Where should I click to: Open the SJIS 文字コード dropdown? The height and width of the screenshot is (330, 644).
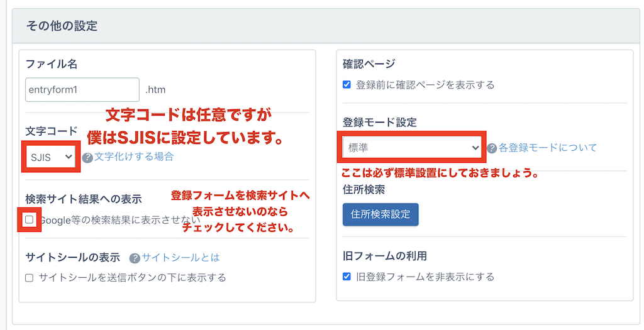coord(51,157)
